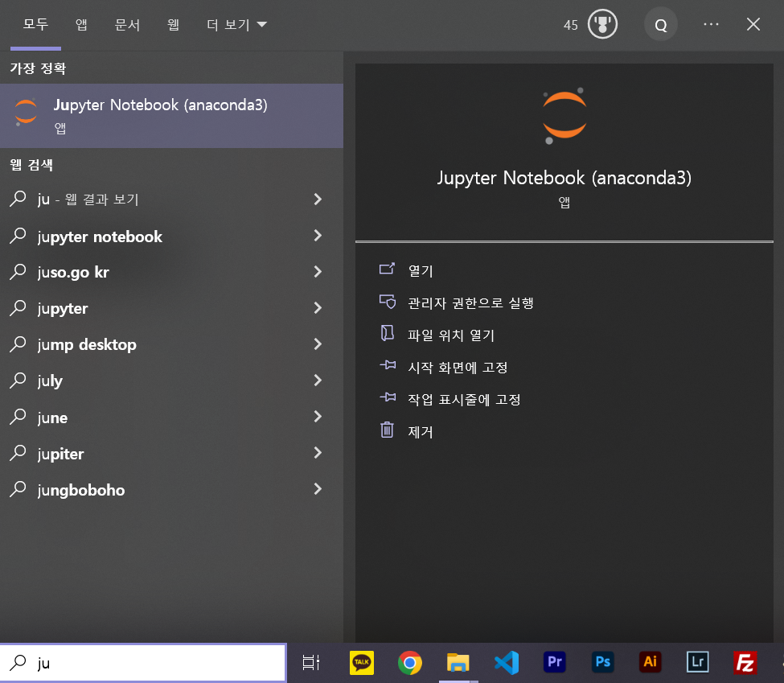
Task: Launch Adobe Lightroom taskbar icon
Action: coord(697,662)
